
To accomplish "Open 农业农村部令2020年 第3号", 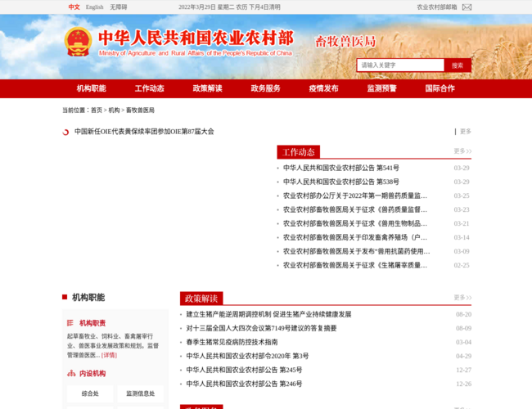I will click(x=247, y=356).
